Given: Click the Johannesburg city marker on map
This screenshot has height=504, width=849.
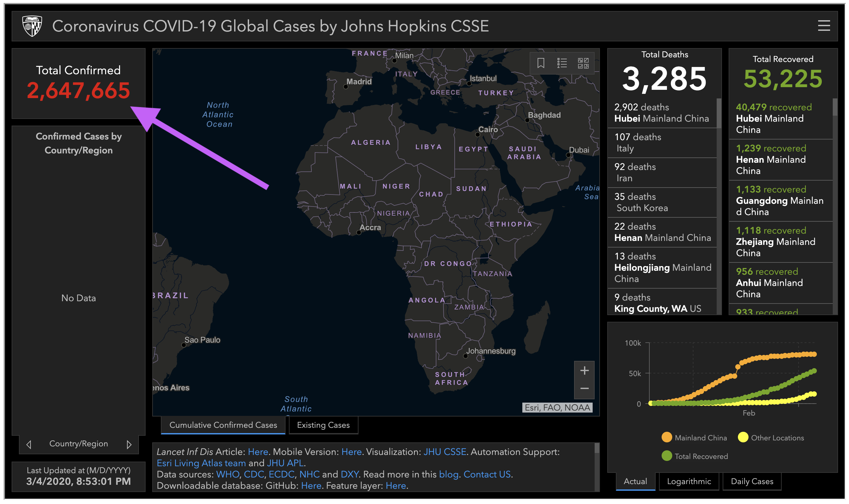Looking at the screenshot, I should 465,356.
